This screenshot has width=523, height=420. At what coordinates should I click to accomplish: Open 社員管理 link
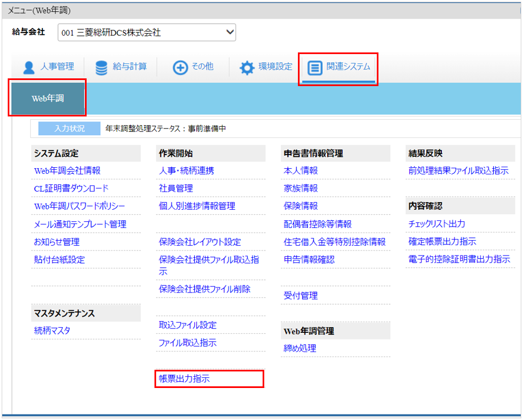(176, 189)
